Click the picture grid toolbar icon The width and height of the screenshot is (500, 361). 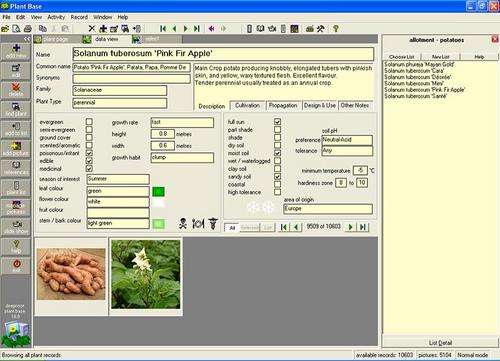294,29
